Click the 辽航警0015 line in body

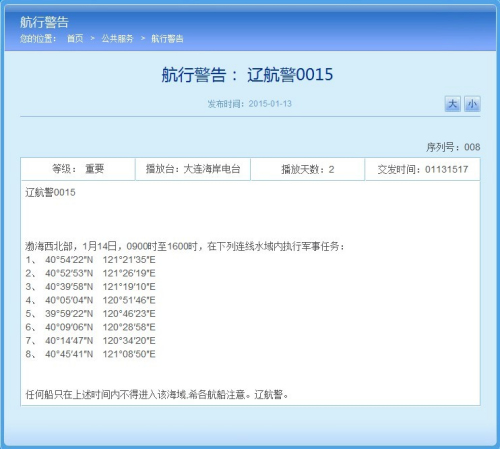(x=50, y=192)
